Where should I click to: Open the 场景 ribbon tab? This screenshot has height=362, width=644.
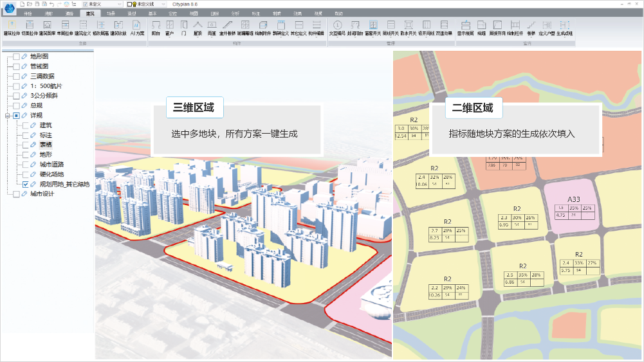pos(111,14)
